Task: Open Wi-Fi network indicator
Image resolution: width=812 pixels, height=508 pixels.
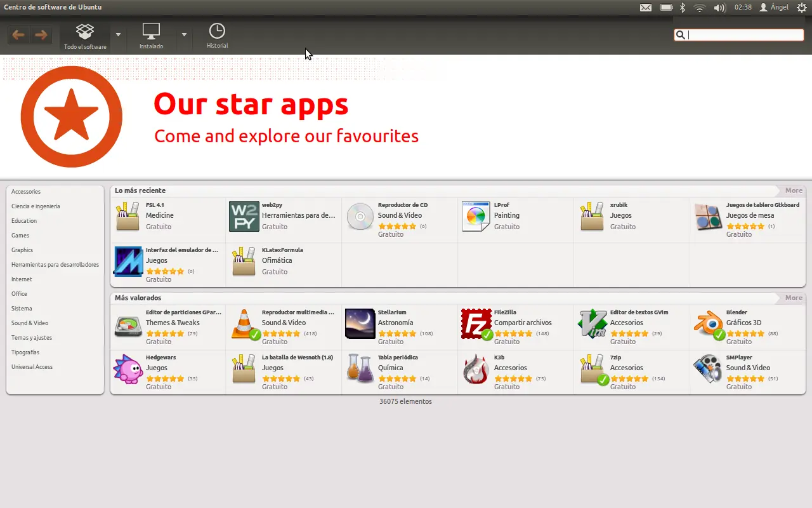Action: click(700, 8)
